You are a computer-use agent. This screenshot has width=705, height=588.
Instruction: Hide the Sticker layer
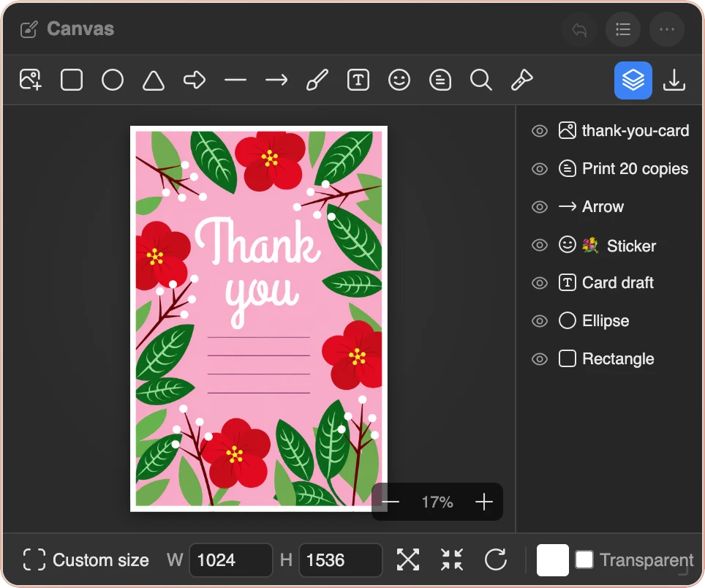(x=540, y=245)
